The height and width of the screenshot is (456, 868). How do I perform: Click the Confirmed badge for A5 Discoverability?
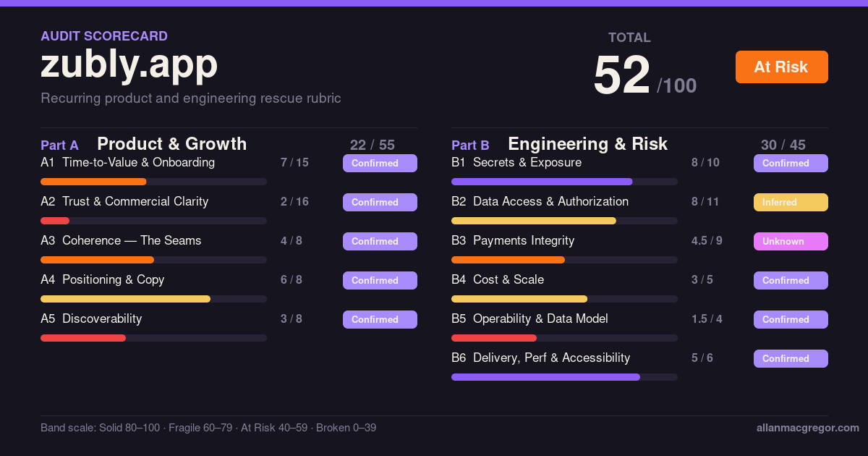(x=380, y=319)
